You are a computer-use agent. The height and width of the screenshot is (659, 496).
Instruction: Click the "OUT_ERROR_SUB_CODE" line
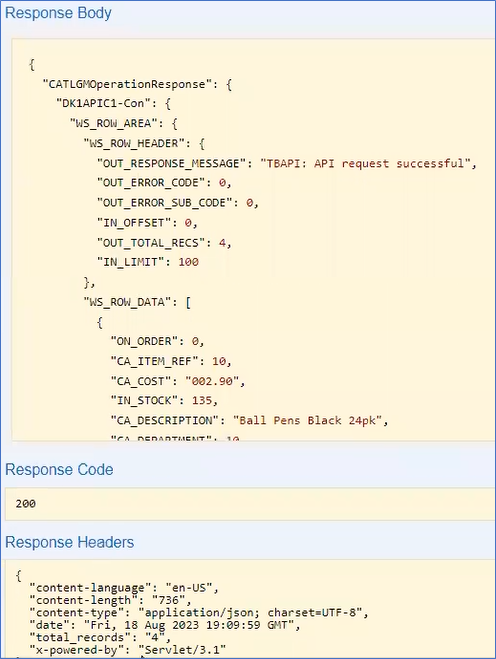click(177, 203)
